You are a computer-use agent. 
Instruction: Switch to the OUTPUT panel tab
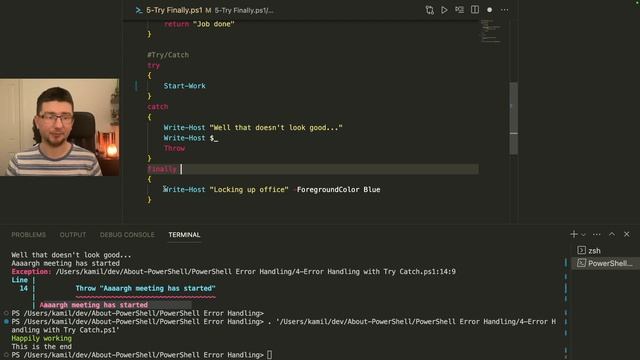tap(73, 235)
